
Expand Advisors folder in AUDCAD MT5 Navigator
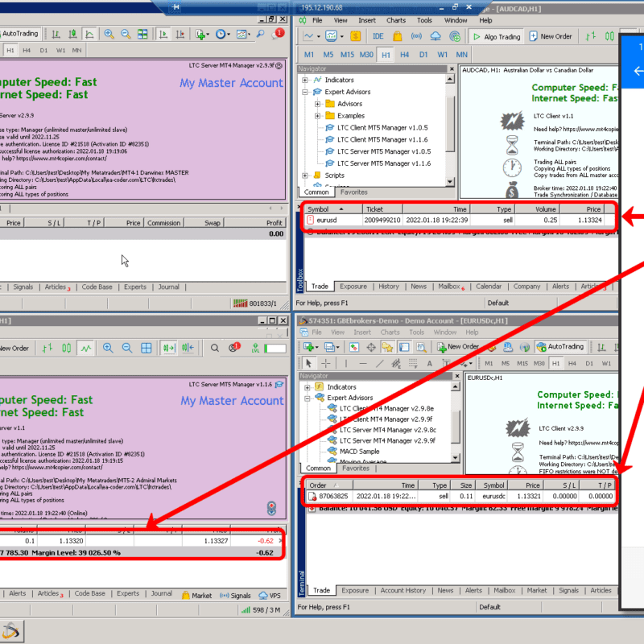tap(317, 104)
